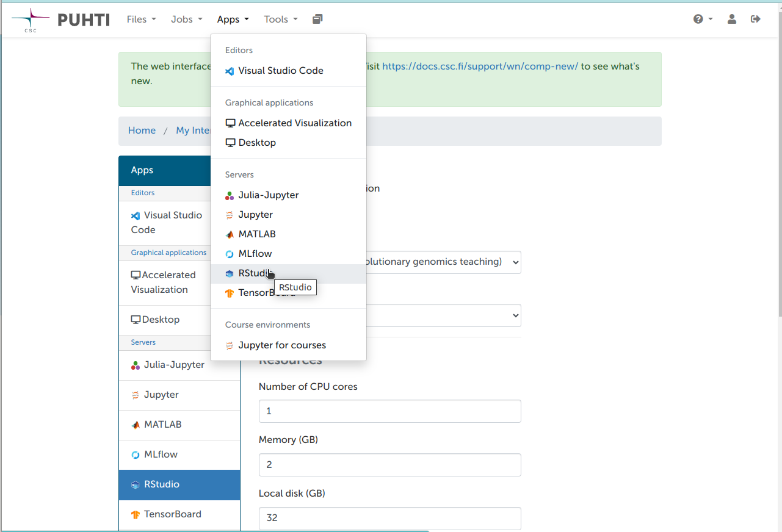
Task: Click the Number of CPU cores field
Action: point(390,411)
